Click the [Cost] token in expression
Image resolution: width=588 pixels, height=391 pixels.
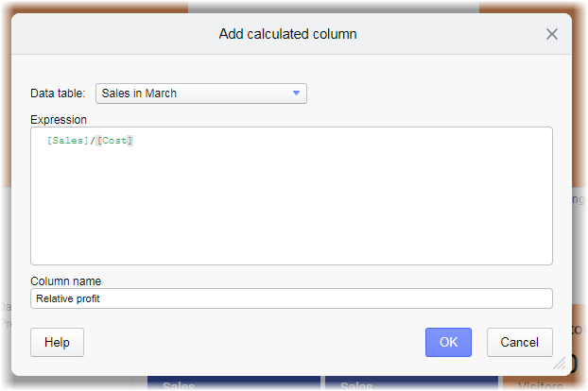click(115, 141)
